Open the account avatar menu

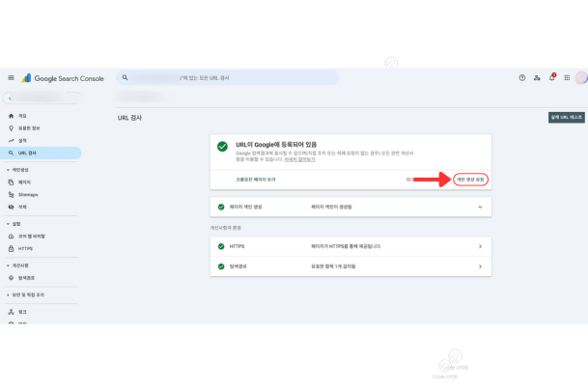coord(581,78)
